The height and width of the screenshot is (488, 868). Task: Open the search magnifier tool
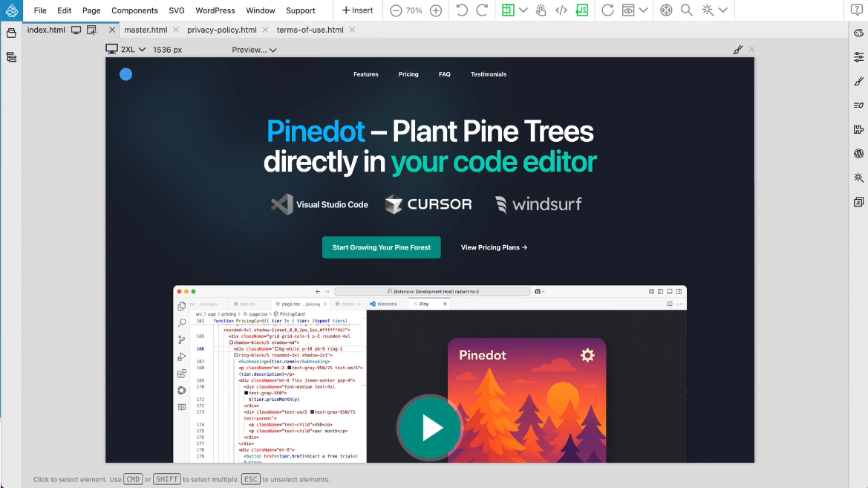point(687,10)
